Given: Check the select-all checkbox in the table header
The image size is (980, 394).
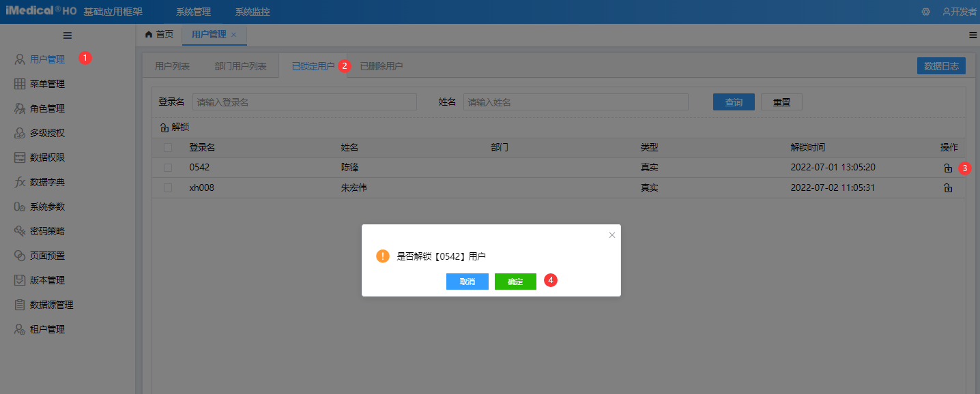Looking at the screenshot, I should click(x=167, y=147).
